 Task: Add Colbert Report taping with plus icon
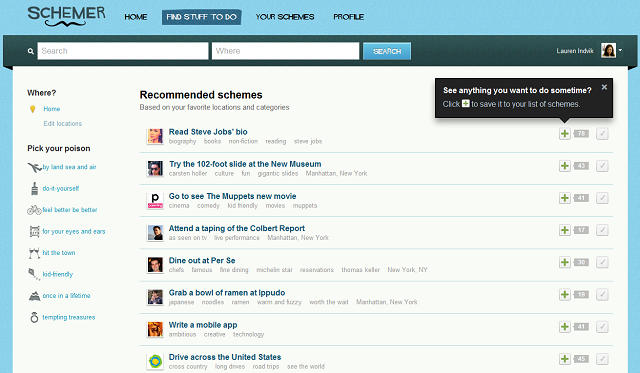564,230
